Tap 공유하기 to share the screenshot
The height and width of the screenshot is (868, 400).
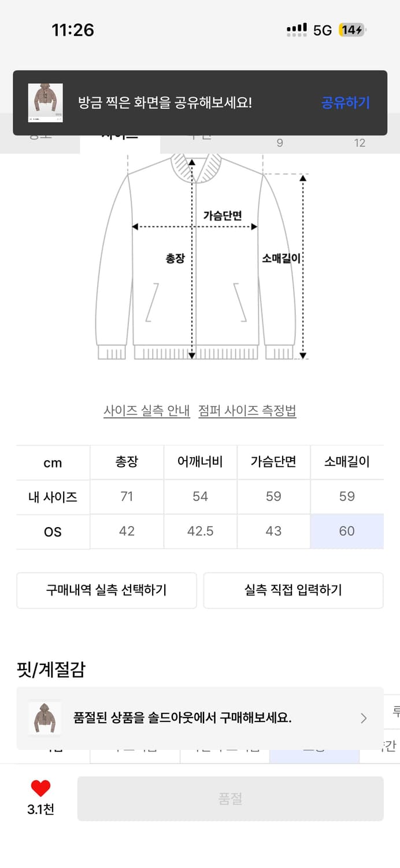click(x=345, y=103)
